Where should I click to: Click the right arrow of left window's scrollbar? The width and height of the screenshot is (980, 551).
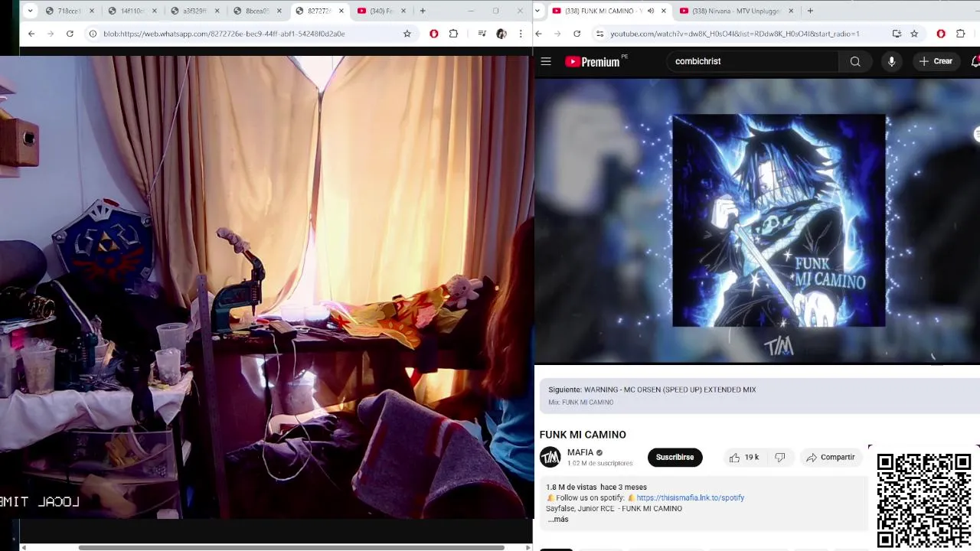(528, 547)
